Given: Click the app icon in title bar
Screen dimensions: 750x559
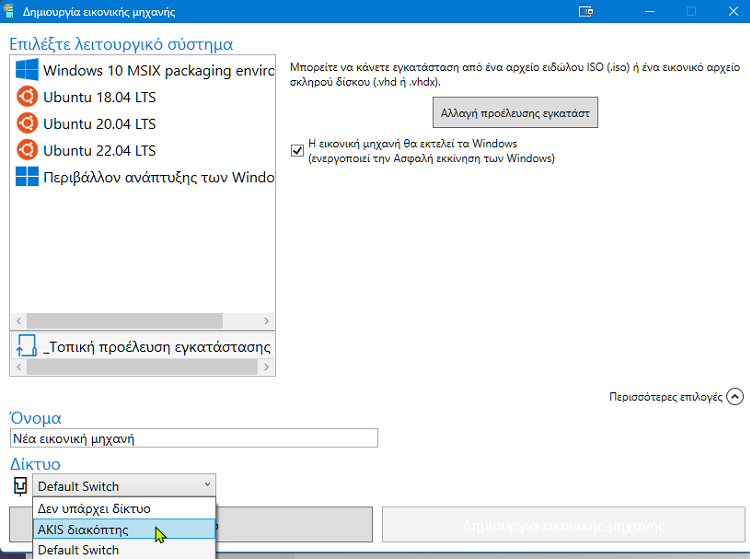Looking at the screenshot, I should [8, 11].
